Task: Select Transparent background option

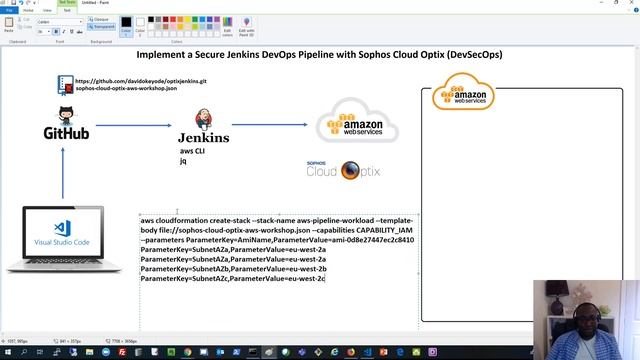Action: [x=101, y=27]
